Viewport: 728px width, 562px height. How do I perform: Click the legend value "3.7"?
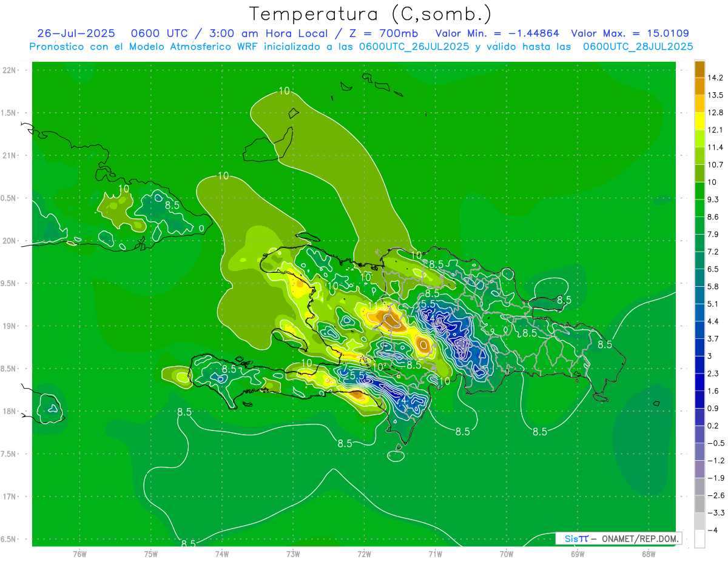pos(713,338)
